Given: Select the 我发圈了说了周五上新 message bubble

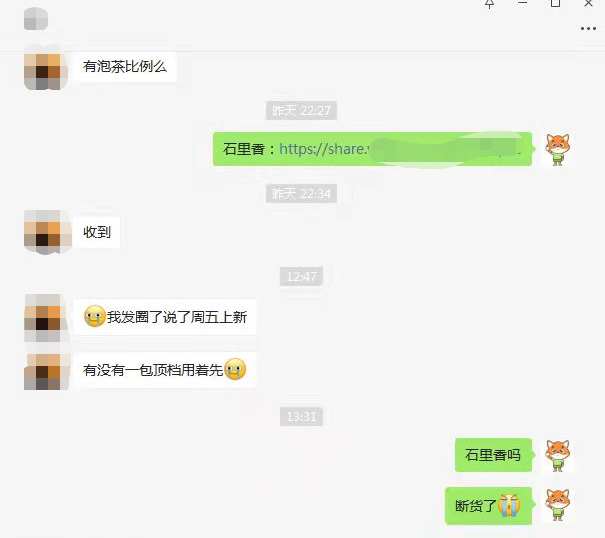Looking at the screenshot, I should click(x=165, y=317).
